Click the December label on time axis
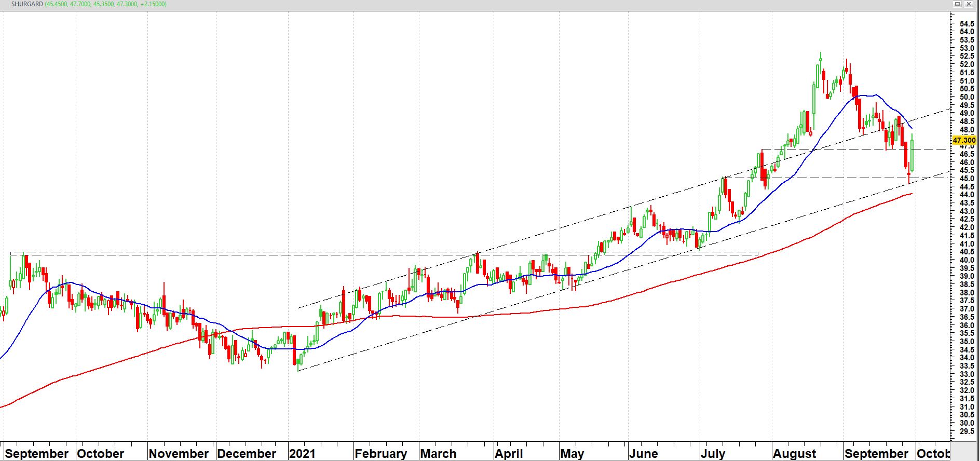The width and height of the screenshot is (980, 461). coord(247,453)
